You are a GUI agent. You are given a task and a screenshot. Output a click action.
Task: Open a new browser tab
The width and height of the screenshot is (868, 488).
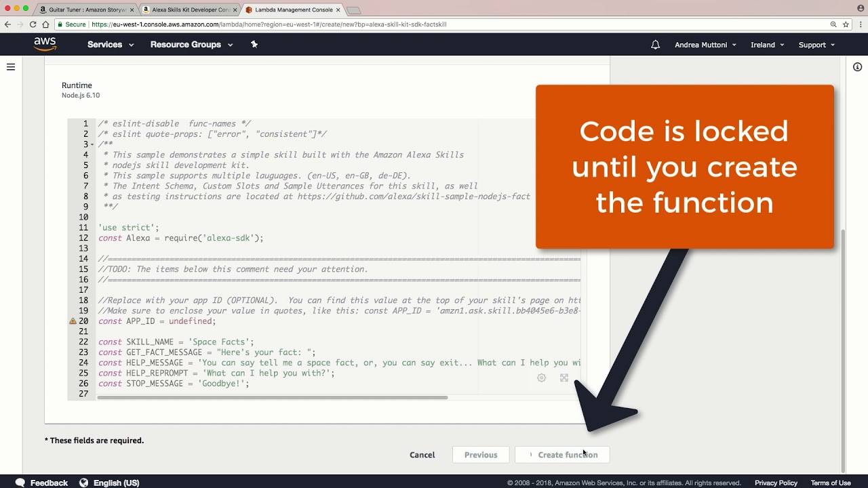tap(354, 10)
